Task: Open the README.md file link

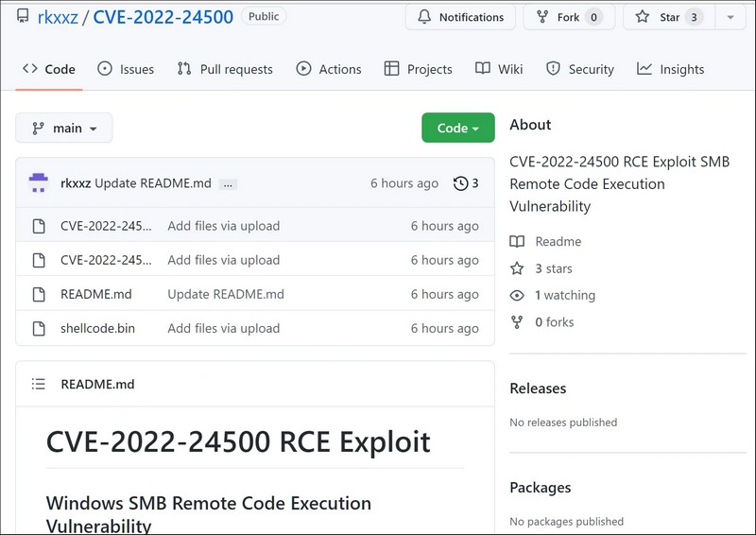Action: point(95,294)
